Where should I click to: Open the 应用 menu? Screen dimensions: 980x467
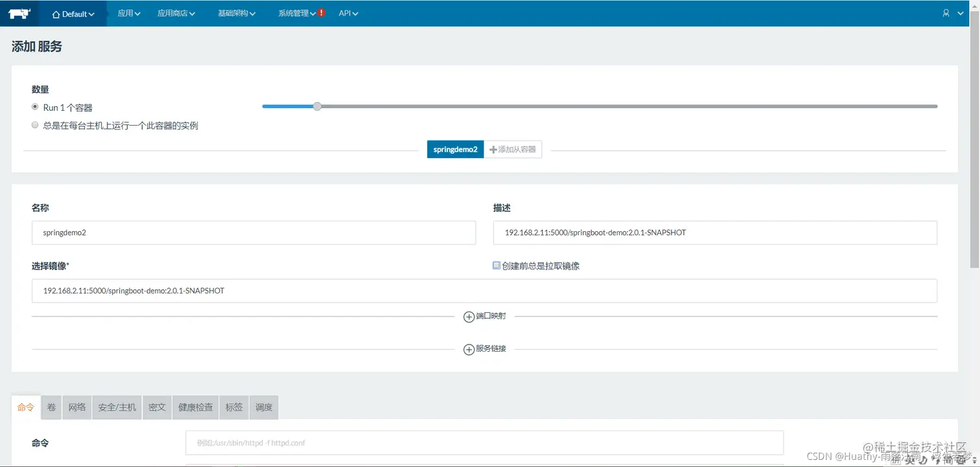pos(129,13)
